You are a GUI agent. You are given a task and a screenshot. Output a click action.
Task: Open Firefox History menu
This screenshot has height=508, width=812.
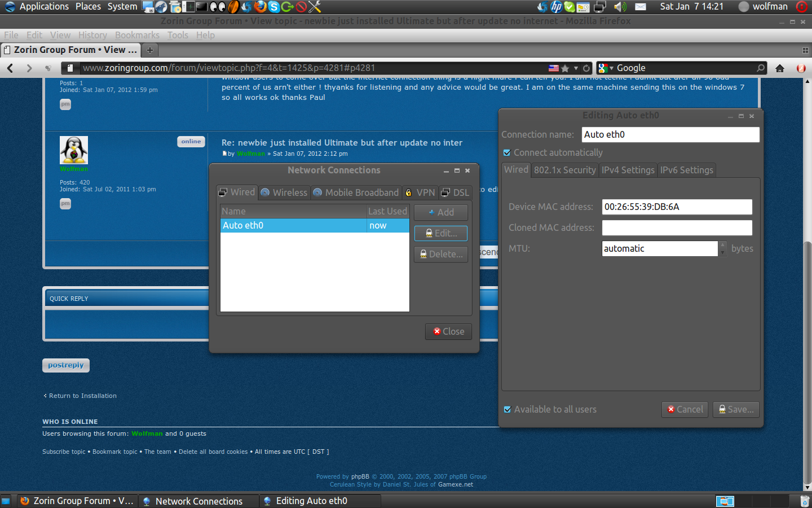click(x=92, y=35)
